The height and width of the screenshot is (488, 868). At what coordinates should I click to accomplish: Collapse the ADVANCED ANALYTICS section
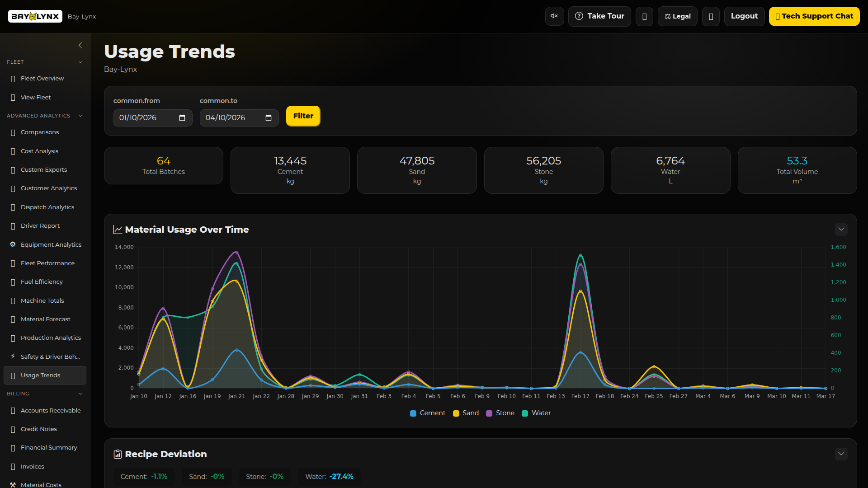coord(80,116)
